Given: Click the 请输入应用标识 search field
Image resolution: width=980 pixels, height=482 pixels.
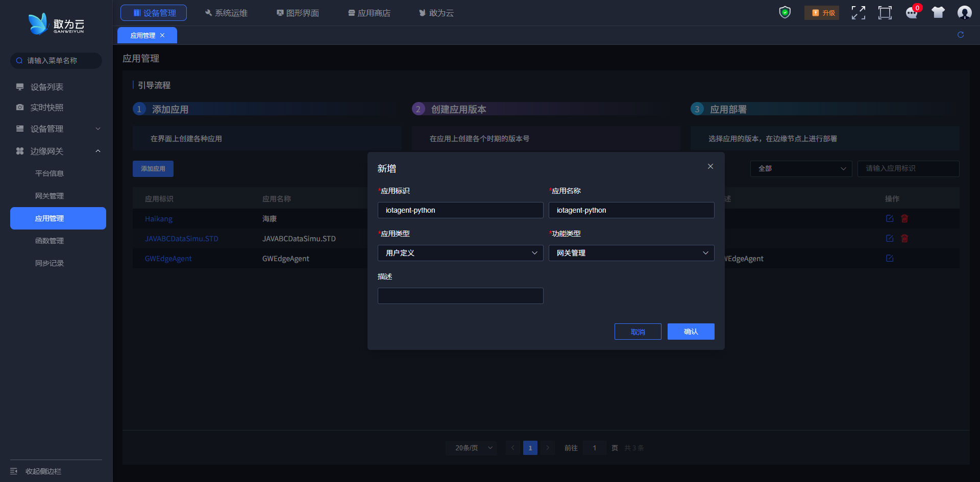Looking at the screenshot, I should coord(909,169).
